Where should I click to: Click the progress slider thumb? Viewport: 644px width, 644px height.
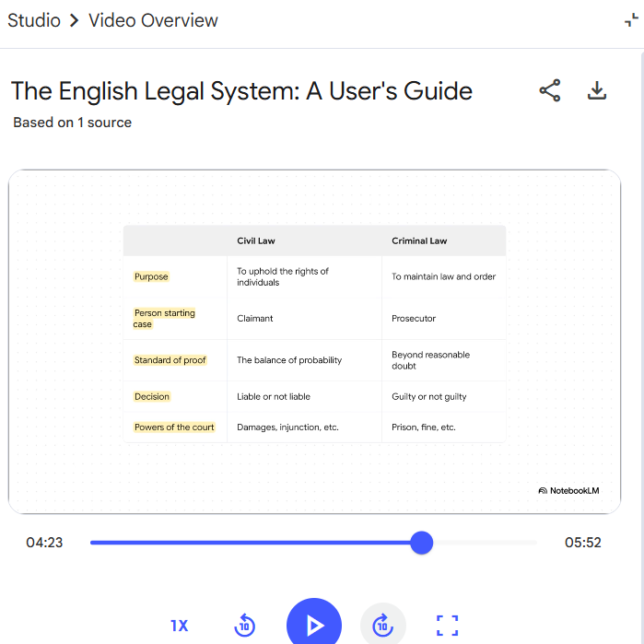(421, 543)
